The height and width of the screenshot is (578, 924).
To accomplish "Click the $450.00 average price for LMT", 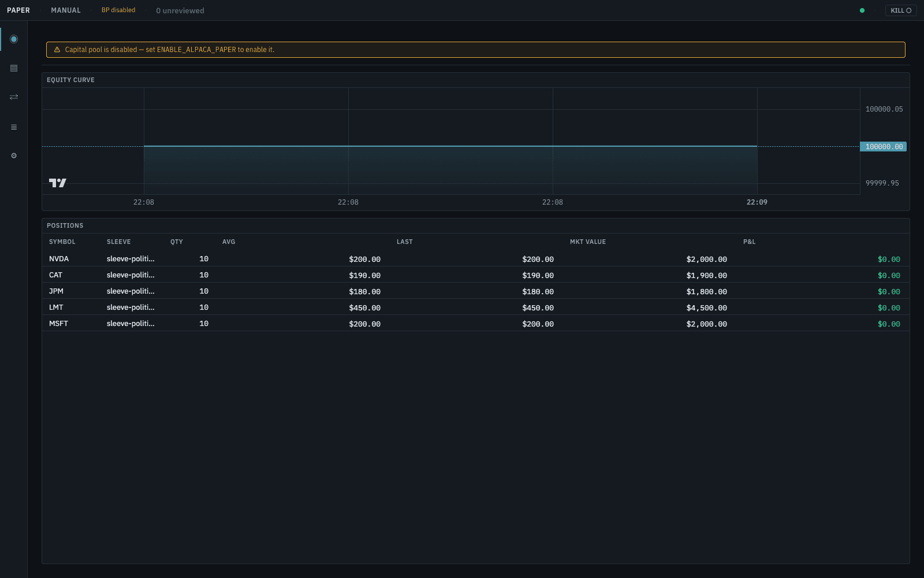I will (365, 308).
